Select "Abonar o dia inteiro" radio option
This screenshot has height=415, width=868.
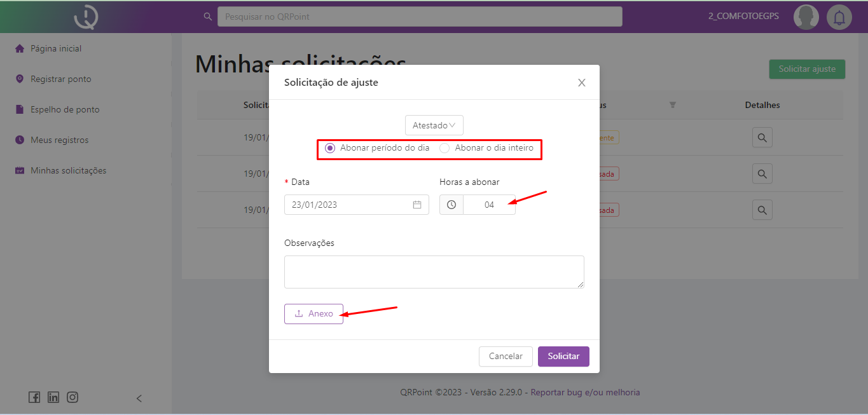(x=445, y=148)
